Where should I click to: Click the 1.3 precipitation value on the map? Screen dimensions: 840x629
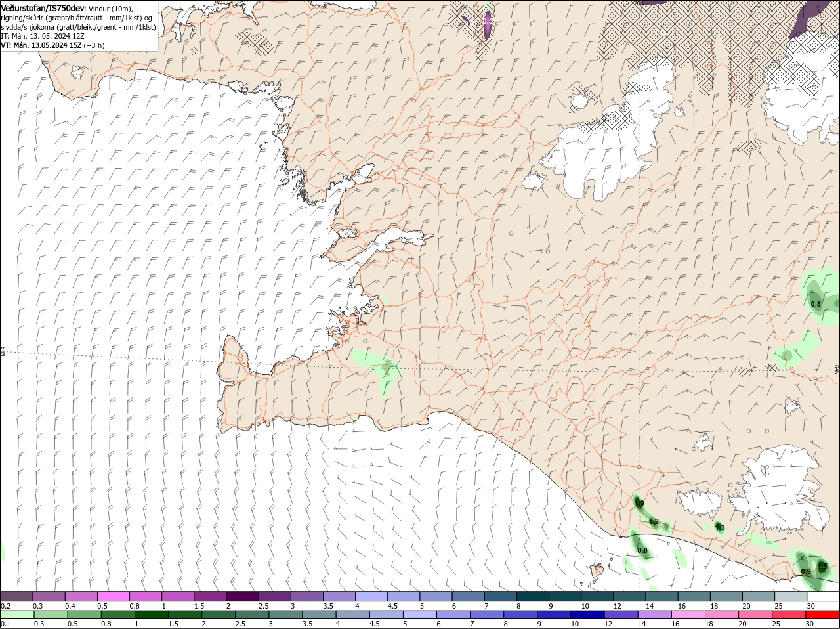(720, 527)
